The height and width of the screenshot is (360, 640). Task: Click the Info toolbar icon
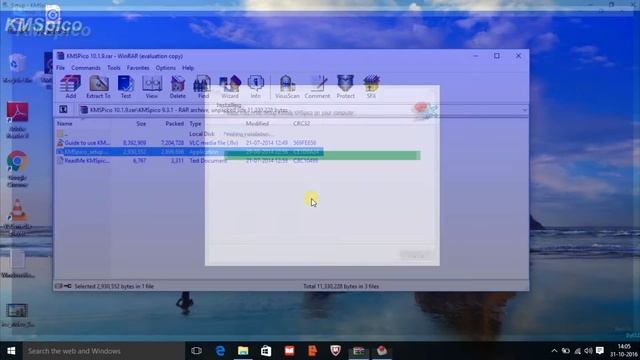256,87
